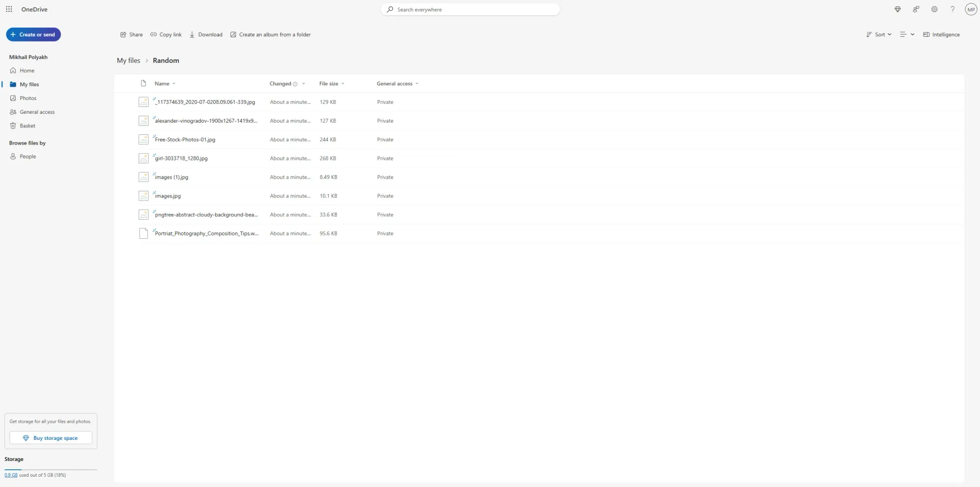980x487 pixels.
Task: Open the 0.9 GB storage usage link
Action: pos(12,475)
